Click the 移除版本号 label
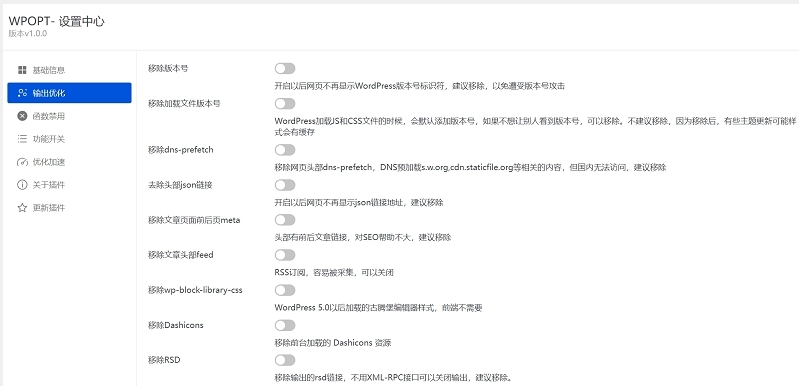 pos(168,68)
